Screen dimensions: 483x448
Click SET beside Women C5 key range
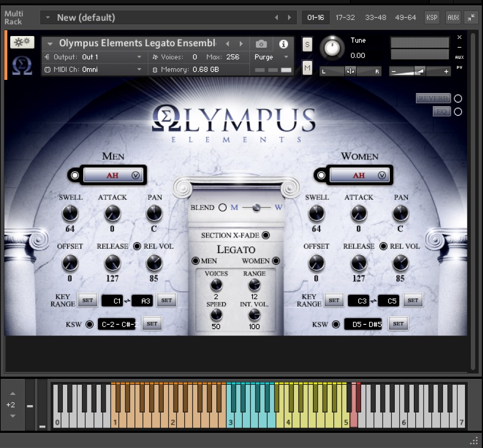[x=413, y=300]
